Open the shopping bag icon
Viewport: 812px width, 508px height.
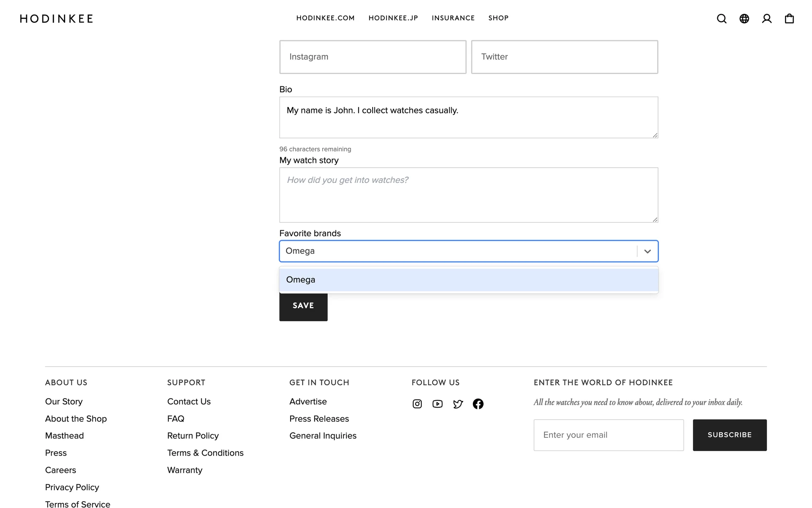coord(789,19)
